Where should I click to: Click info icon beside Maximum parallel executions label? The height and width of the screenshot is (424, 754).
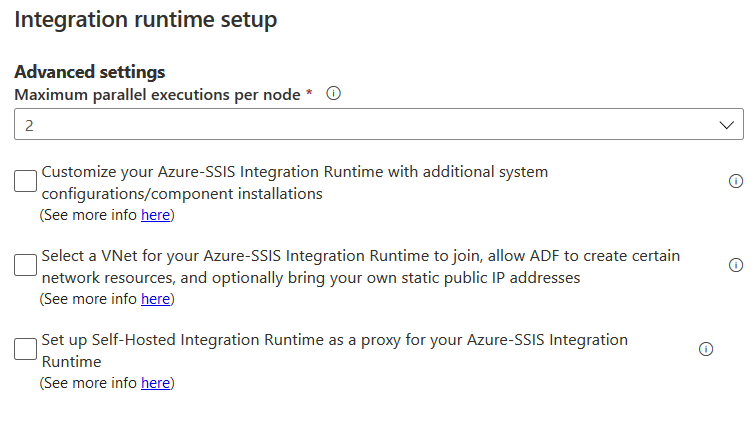334,94
